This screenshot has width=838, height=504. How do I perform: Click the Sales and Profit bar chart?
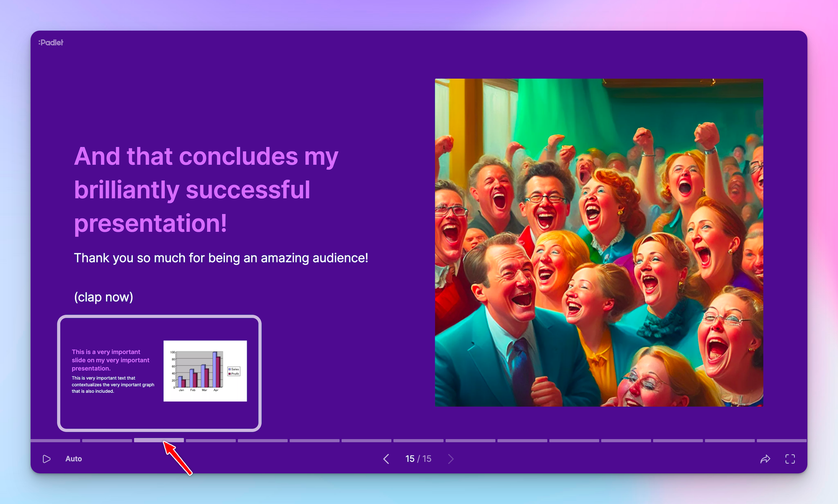[x=205, y=371]
